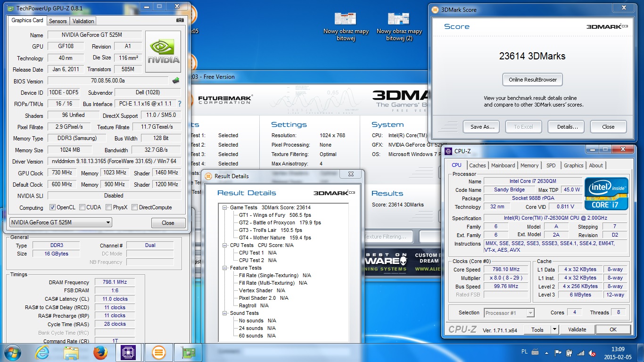This screenshot has height=362, width=644.
Task: Click the Details... button in 3DMark Score
Action: point(567,127)
